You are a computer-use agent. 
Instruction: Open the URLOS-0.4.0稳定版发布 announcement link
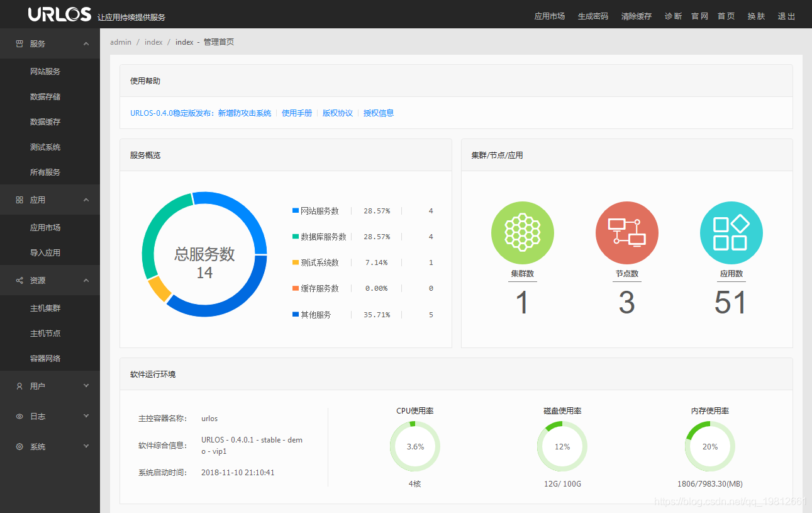(x=201, y=113)
